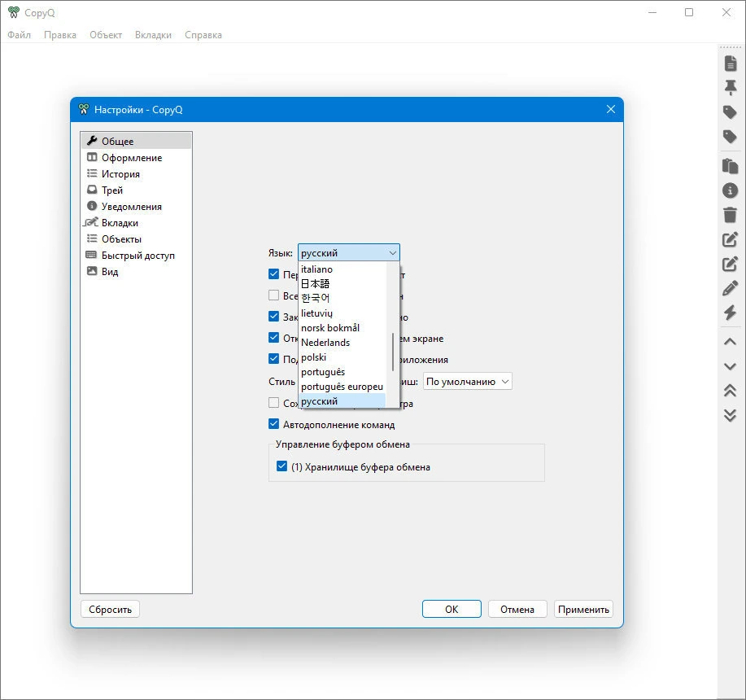The width and height of the screenshot is (746, 700).
Task: Choose the highlighted русский list entry
Action: [342, 401]
